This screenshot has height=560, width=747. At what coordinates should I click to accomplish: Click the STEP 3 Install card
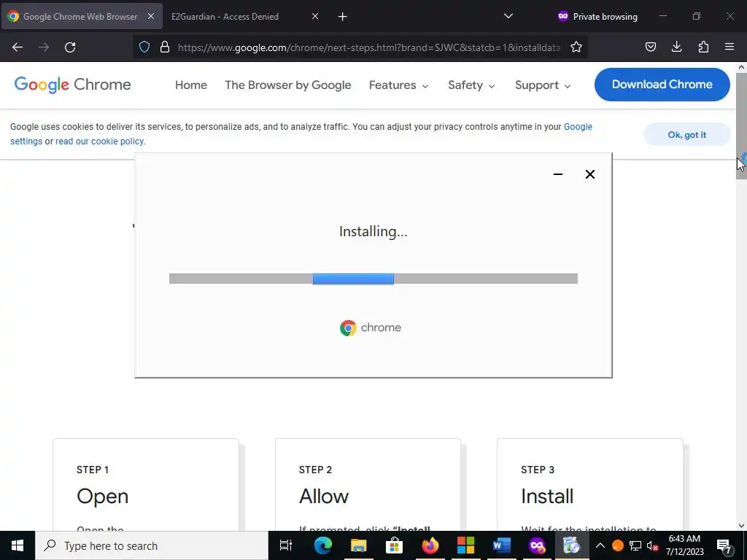[589, 485]
